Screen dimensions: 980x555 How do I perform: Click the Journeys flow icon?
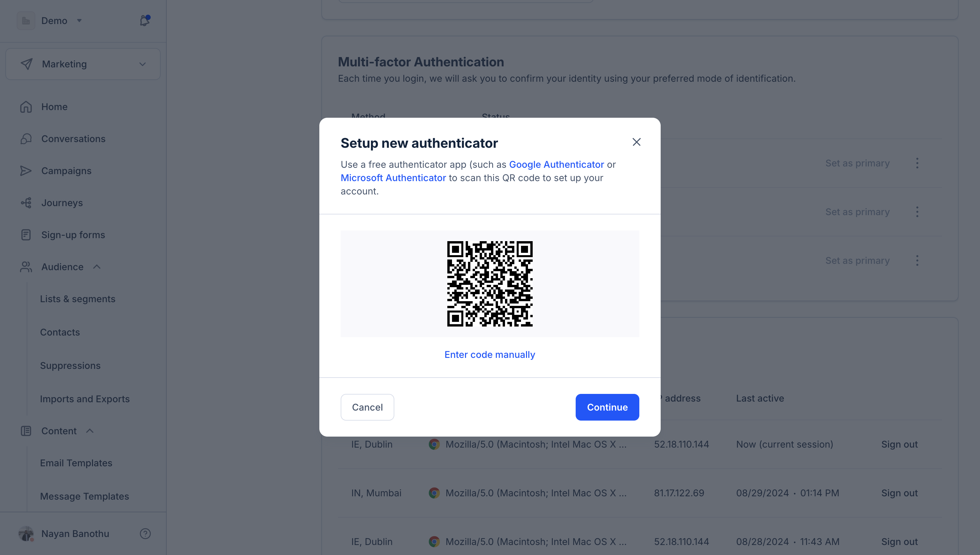(26, 203)
